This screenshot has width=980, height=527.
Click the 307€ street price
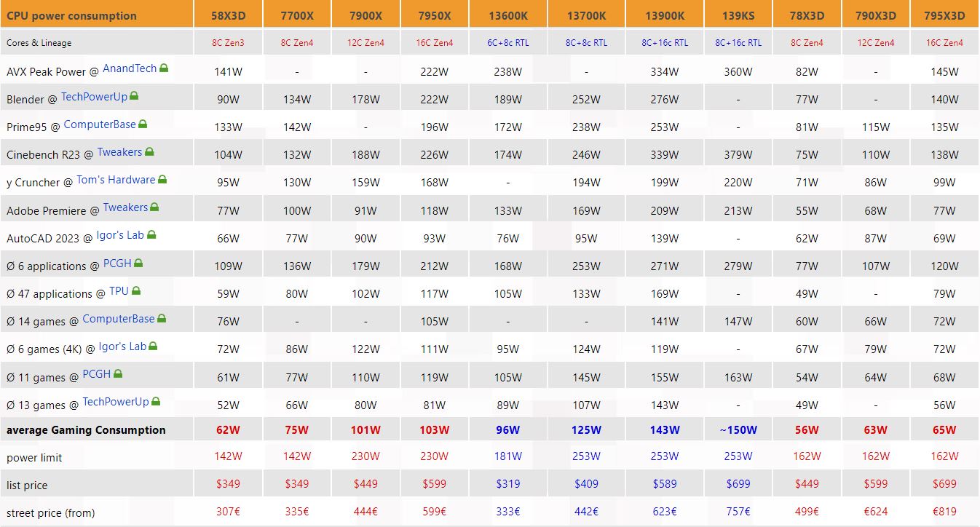[x=228, y=511]
